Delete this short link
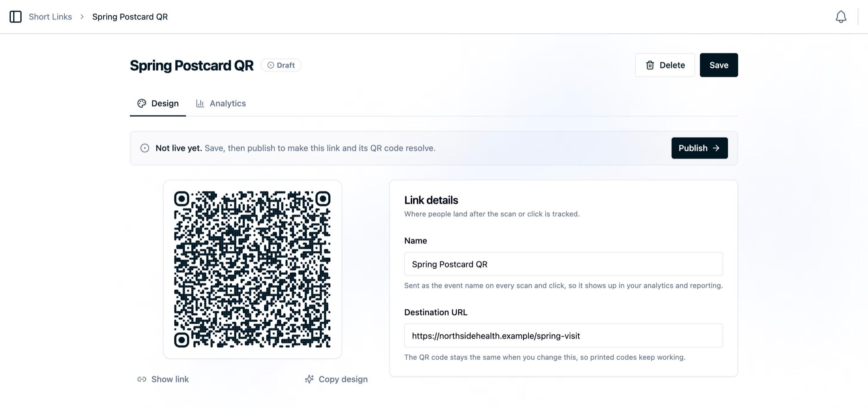 (x=665, y=65)
